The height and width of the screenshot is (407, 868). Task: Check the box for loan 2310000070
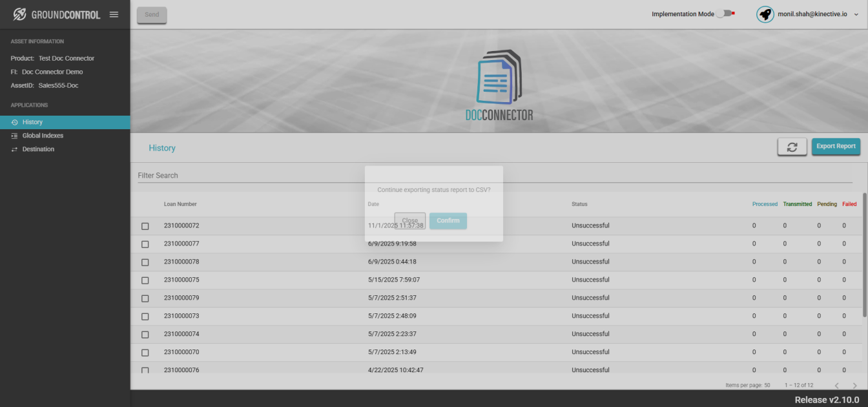(x=145, y=353)
